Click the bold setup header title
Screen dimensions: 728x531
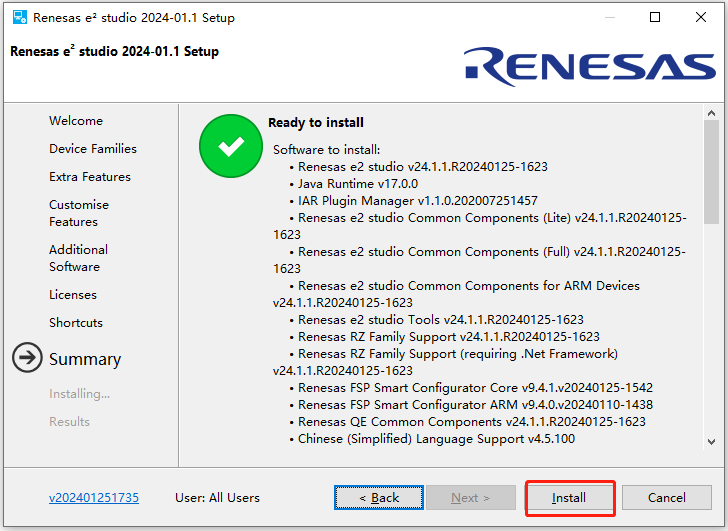click(114, 51)
